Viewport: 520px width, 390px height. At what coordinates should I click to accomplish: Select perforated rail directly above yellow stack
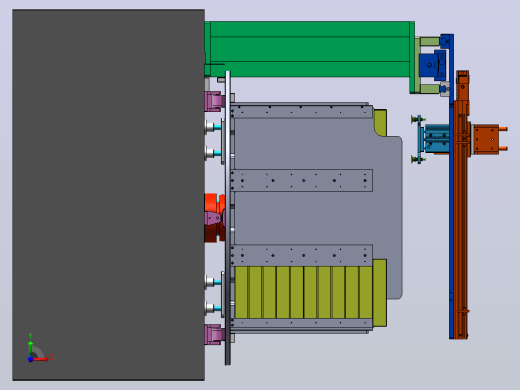pyautogui.click(x=301, y=255)
